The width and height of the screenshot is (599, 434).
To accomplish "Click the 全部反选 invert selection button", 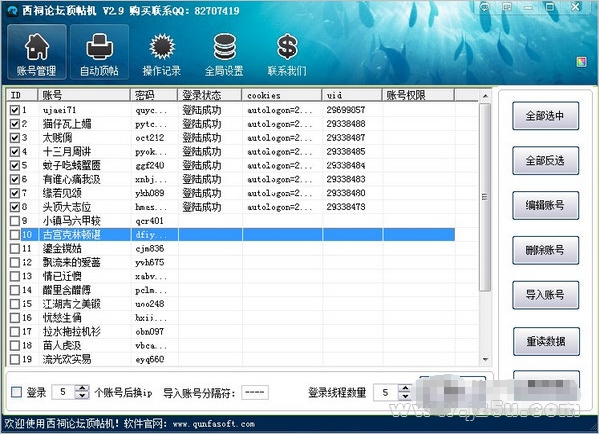I will click(545, 160).
